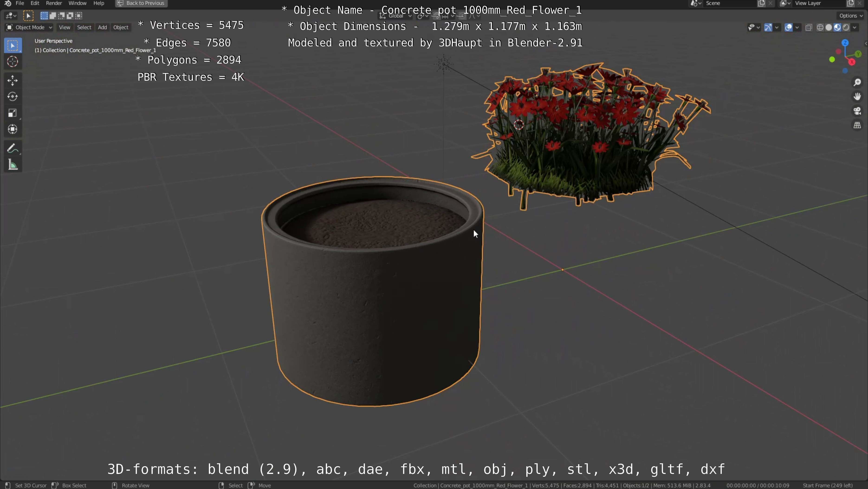Viewport: 868px width, 489px height.
Task: Click the User Perspective label
Action: (54, 41)
